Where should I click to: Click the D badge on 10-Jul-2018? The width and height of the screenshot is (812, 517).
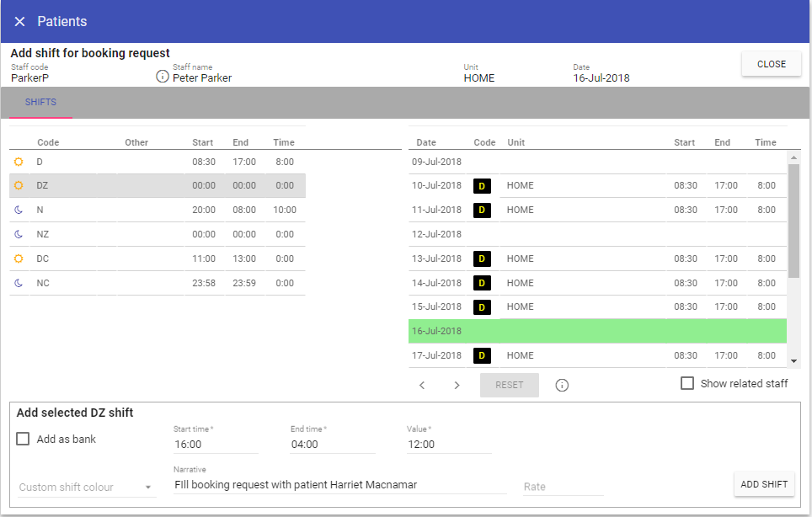tap(482, 186)
